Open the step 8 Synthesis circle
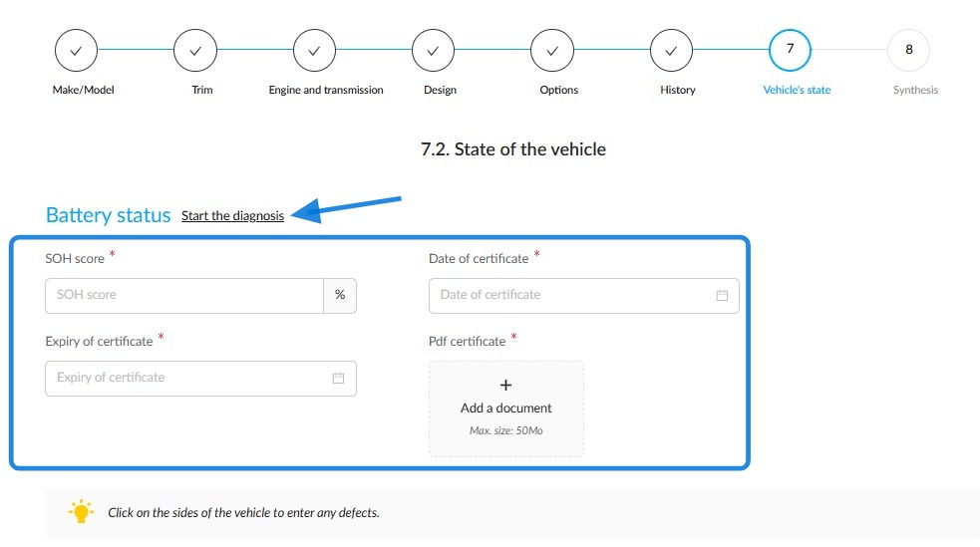This screenshot has width=980, height=547. [x=909, y=50]
